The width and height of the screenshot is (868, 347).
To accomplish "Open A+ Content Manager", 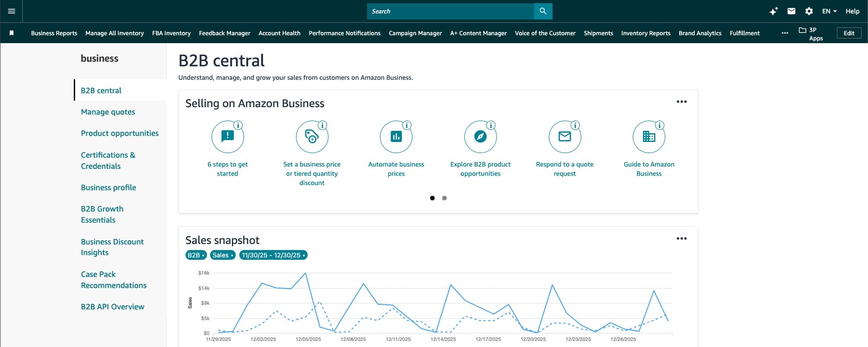I will pos(478,33).
